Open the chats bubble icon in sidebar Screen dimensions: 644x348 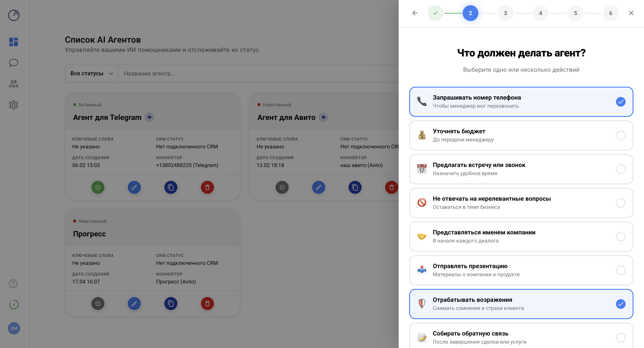(14, 63)
